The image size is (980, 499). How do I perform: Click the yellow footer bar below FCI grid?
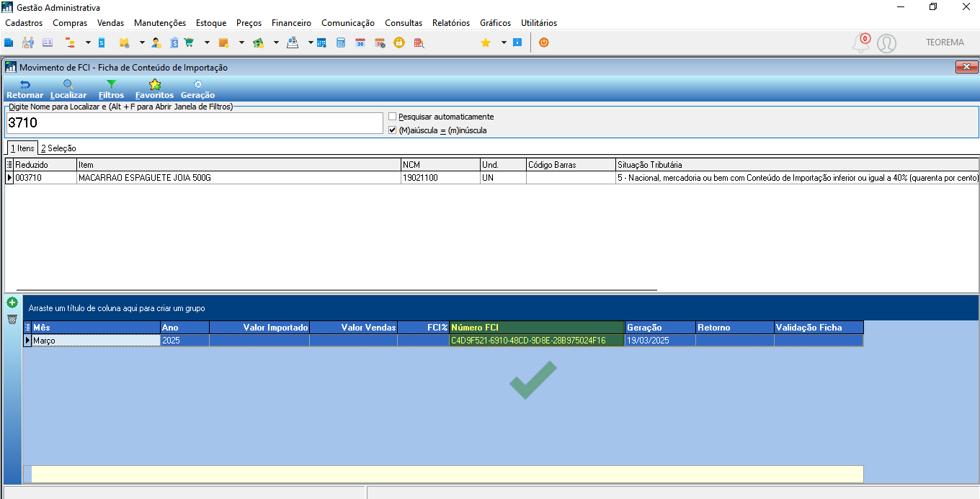447,474
